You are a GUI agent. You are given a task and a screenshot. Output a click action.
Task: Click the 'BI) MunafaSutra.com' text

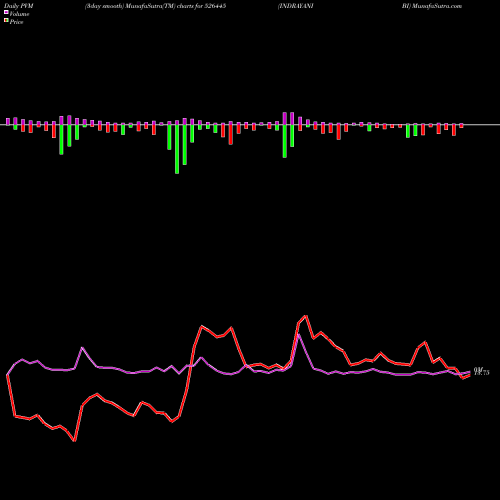click(432, 6)
